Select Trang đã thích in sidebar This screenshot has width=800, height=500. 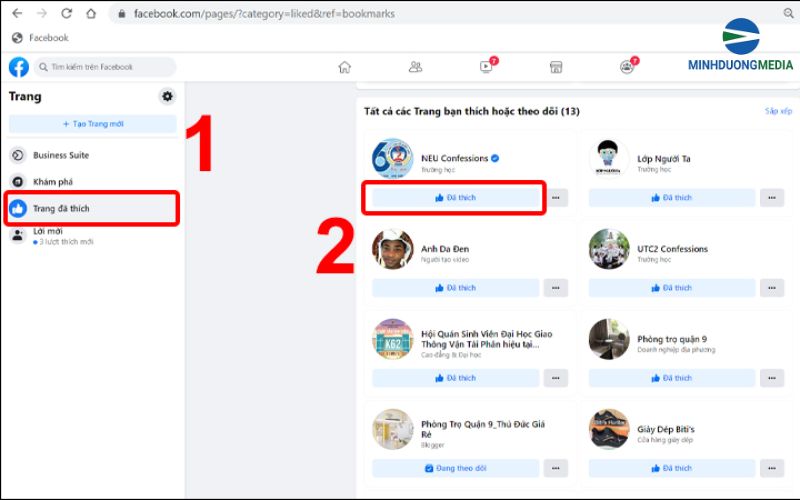pos(93,208)
